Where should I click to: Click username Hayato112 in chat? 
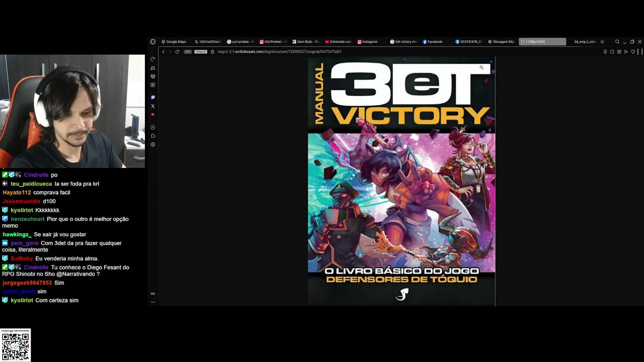[x=17, y=193]
